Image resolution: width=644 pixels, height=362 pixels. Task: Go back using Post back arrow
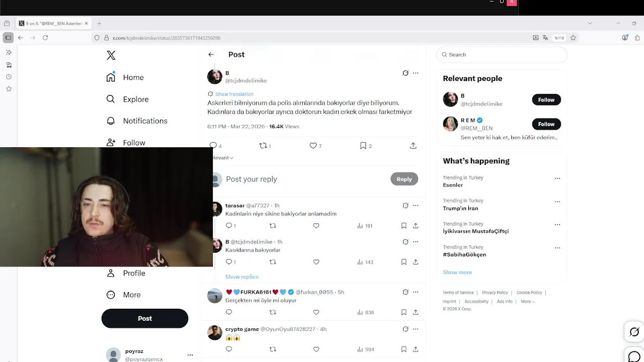pyautogui.click(x=211, y=54)
